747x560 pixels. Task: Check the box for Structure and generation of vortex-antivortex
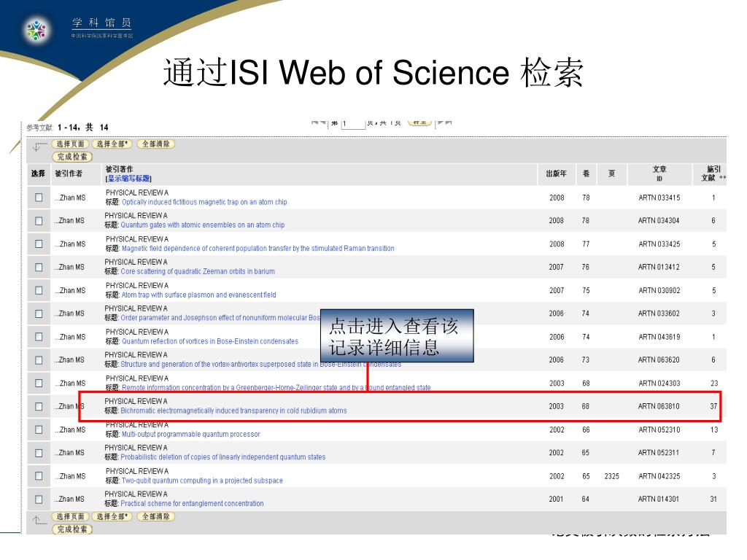(x=39, y=360)
